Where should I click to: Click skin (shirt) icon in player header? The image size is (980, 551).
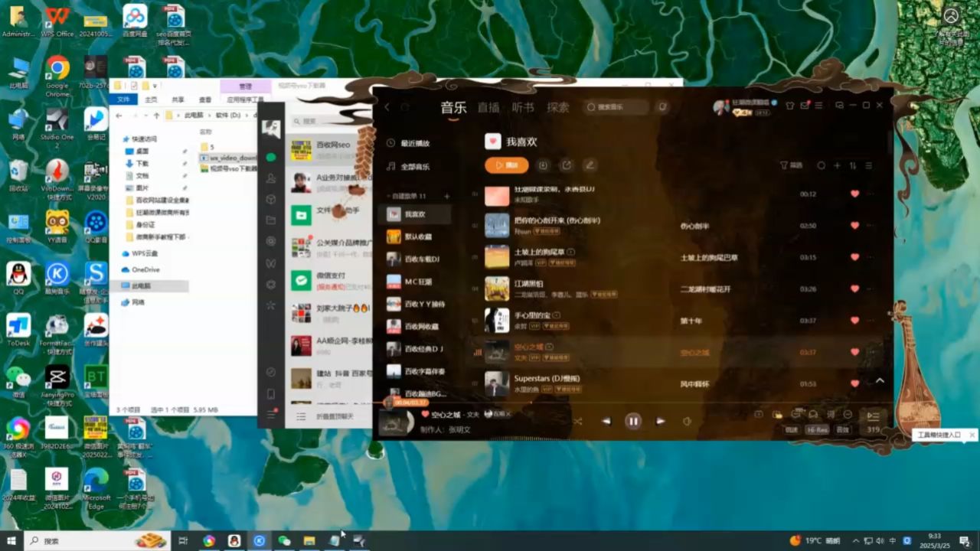coord(790,106)
